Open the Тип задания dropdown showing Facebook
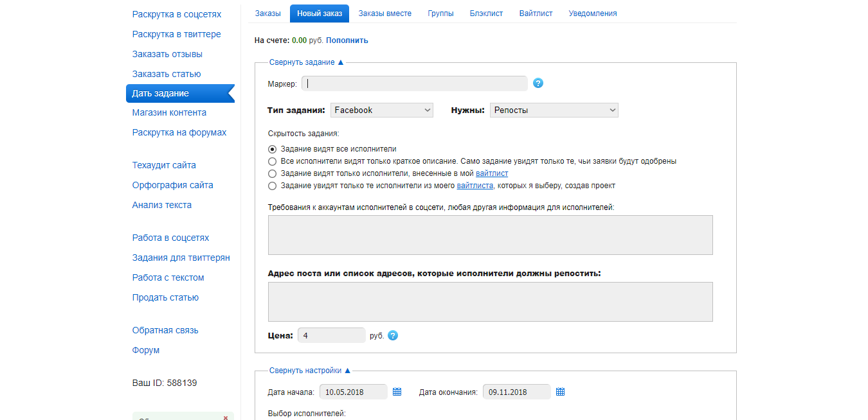Image resolution: width=868 pixels, height=420 pixels. (x=382, y=110)
